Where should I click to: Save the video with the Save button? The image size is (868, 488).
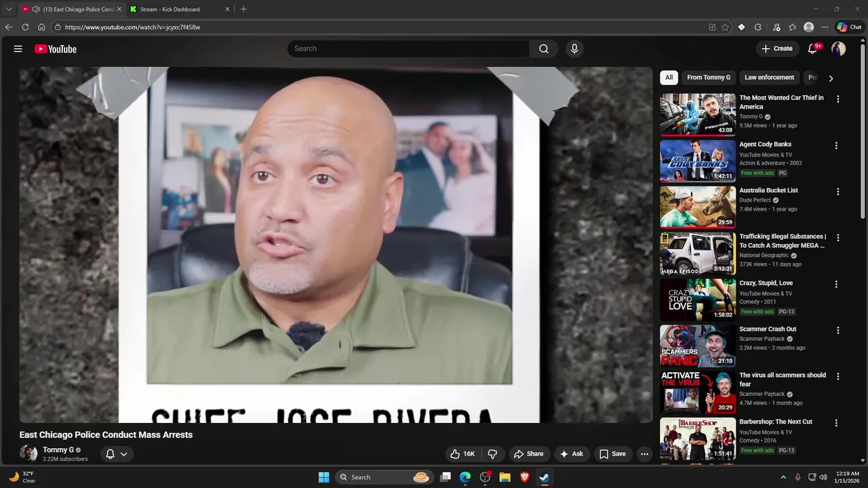click(612, 454)
